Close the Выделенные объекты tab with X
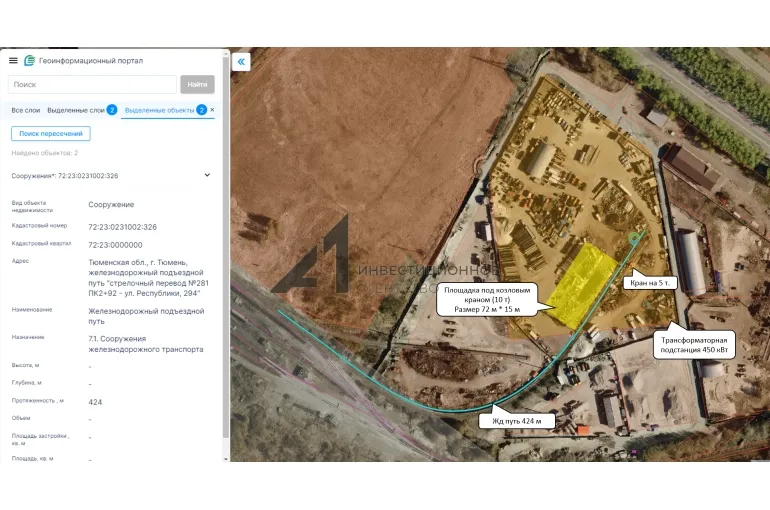 [x=212, y=109]
